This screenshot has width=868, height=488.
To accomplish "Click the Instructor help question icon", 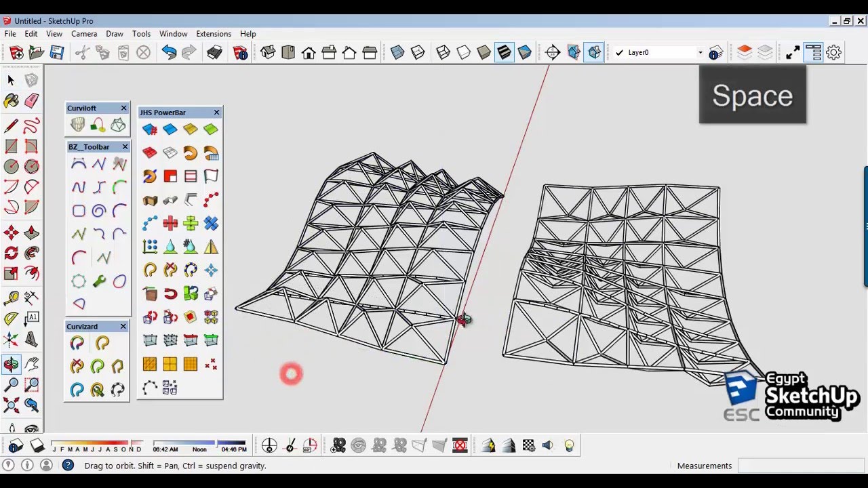I will click(68, 465).
